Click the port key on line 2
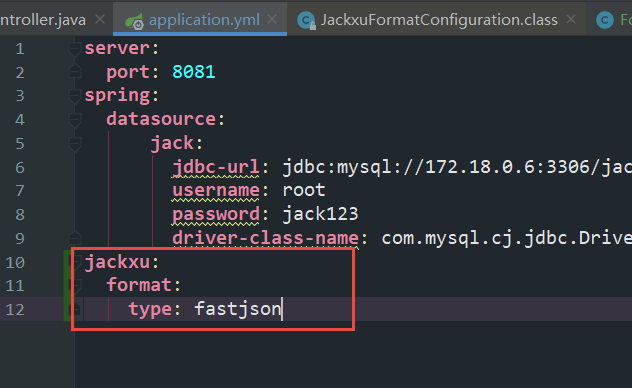Image resolution: width=632 pixels, height=388 pixels. click(x=128, y=73)
